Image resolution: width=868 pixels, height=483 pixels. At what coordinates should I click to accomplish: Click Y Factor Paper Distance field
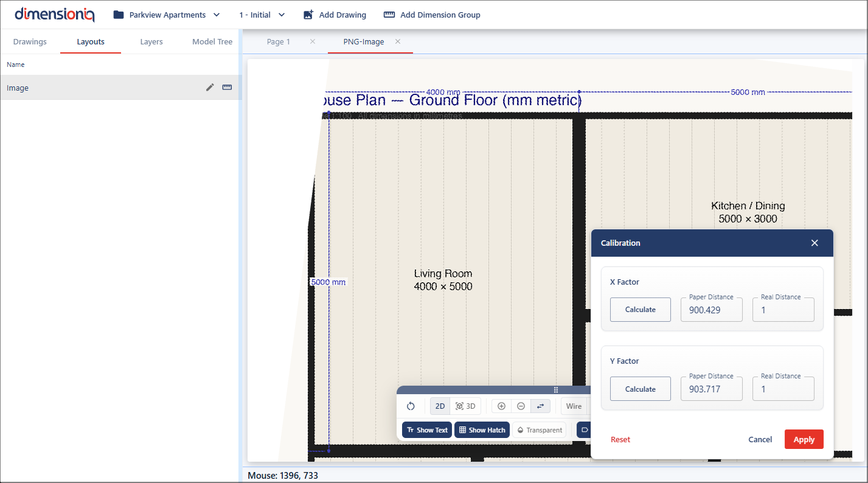pyautogui.click(x=711, y=389)
